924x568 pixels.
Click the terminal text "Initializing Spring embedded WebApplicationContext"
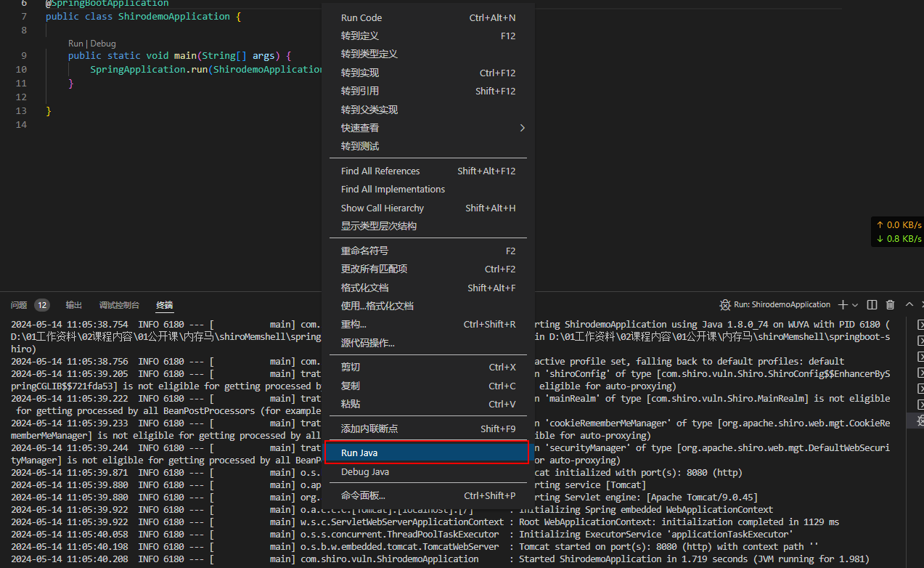pyautogui.click(x=646, y=510)
